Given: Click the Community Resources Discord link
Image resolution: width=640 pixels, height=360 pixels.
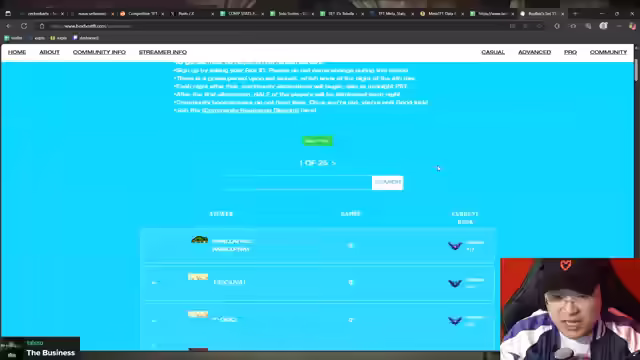Looking at the screenshot, I should [x=250, y=110].
